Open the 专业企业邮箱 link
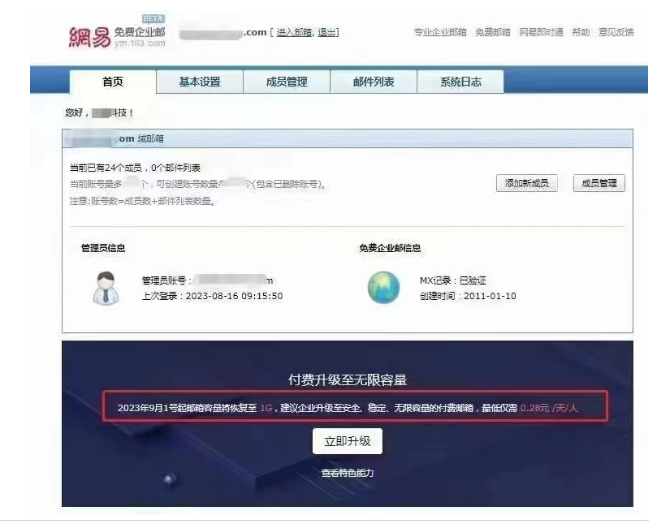The height and width of the screenshot is (521, 649). tap(440, 32)
